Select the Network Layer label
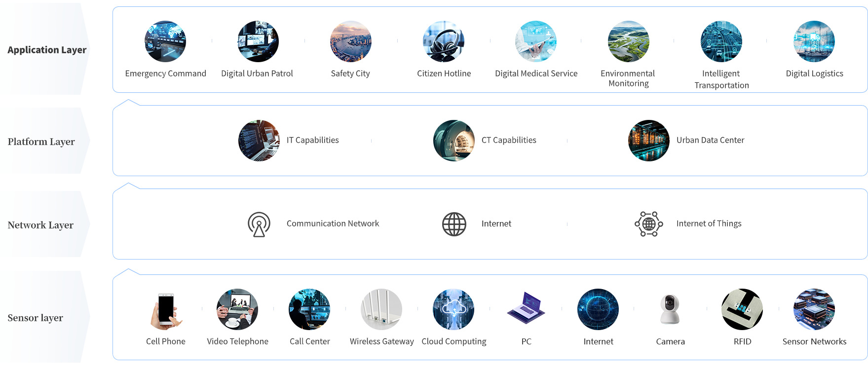This screenshot has height=375, width=868. tap(40, 225)
